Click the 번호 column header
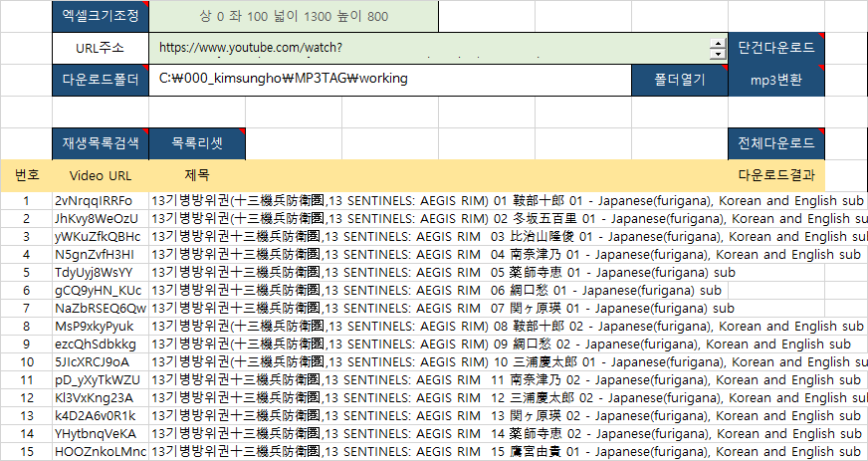Viewport: 868px width, 461px height. (x=27, y=175)
